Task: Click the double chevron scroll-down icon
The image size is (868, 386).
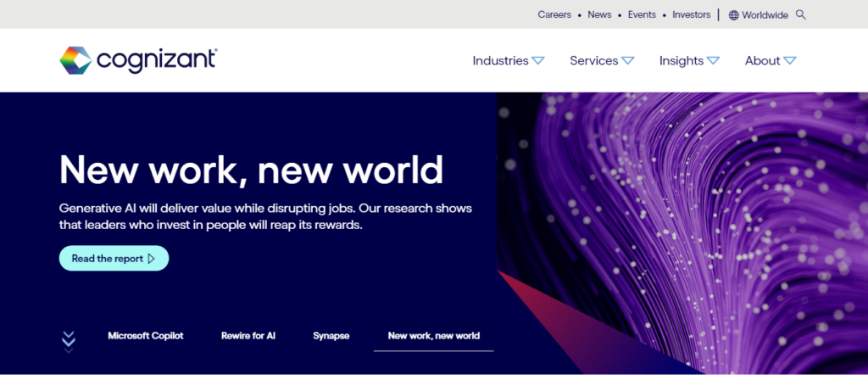Action: (69, 340)
